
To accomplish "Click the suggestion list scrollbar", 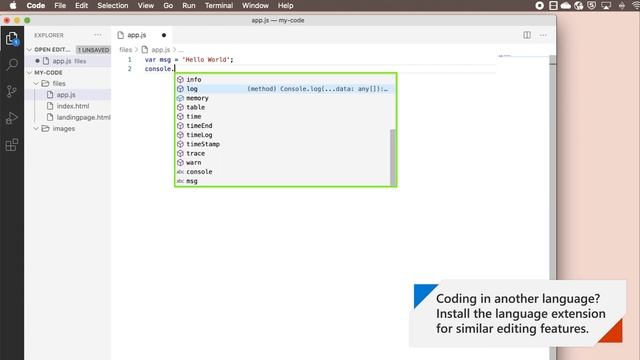I will tap(393, 157).
